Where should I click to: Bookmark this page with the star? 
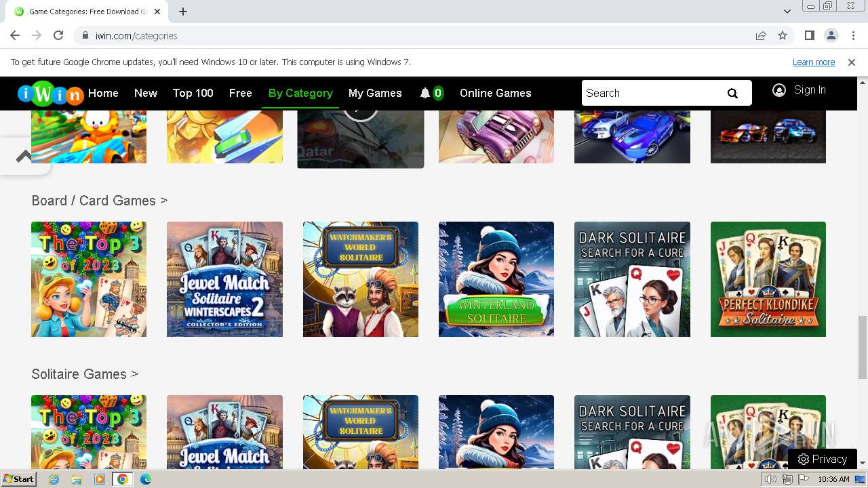[783, 36]
